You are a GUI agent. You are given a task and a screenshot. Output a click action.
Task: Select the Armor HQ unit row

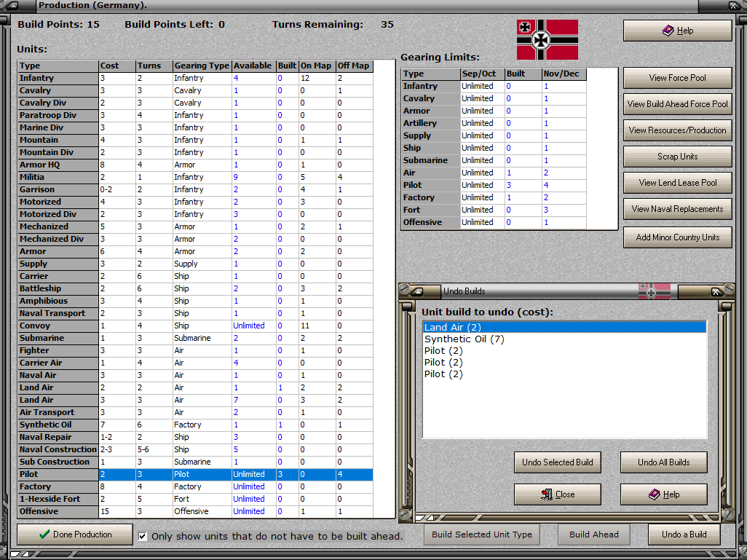tap(195, 165)
